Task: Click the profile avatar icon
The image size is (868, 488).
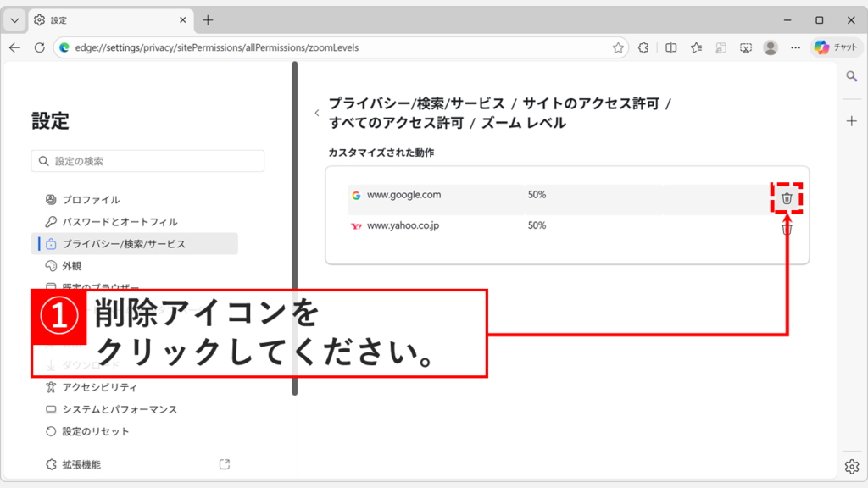Action: (x=771, y=48)
